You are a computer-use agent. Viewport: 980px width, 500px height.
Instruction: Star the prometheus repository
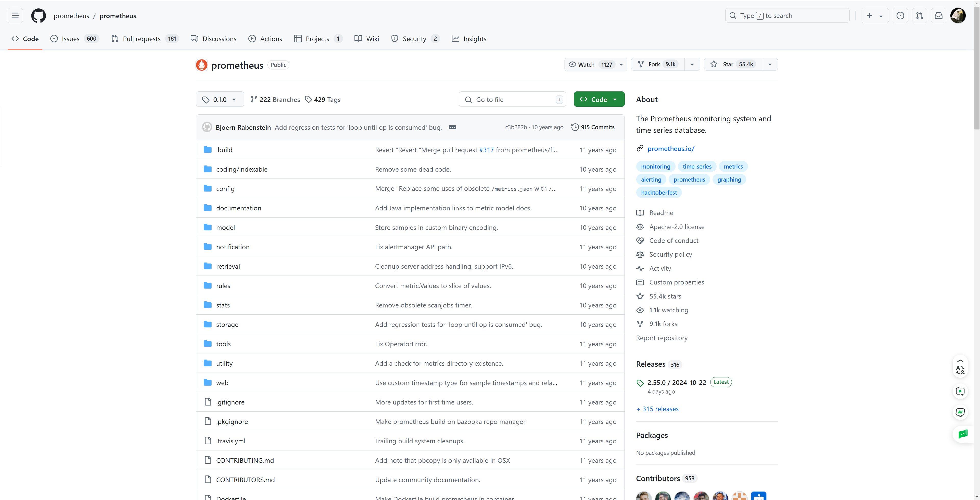pos(733,64)
